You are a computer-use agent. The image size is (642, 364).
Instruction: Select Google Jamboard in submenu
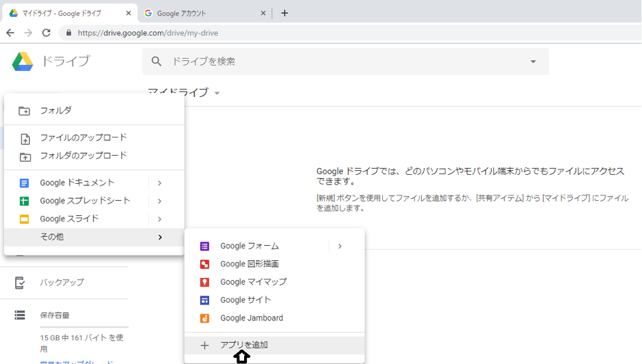click(274, 318)
